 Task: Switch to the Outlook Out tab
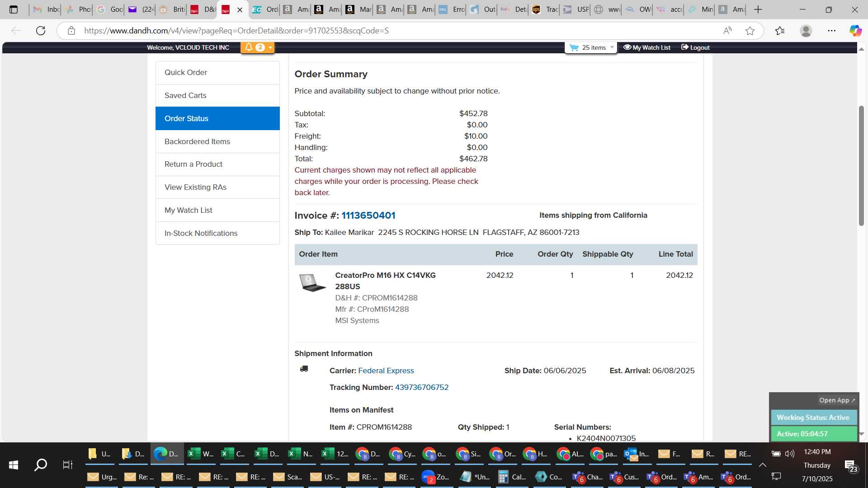point(483,9)
